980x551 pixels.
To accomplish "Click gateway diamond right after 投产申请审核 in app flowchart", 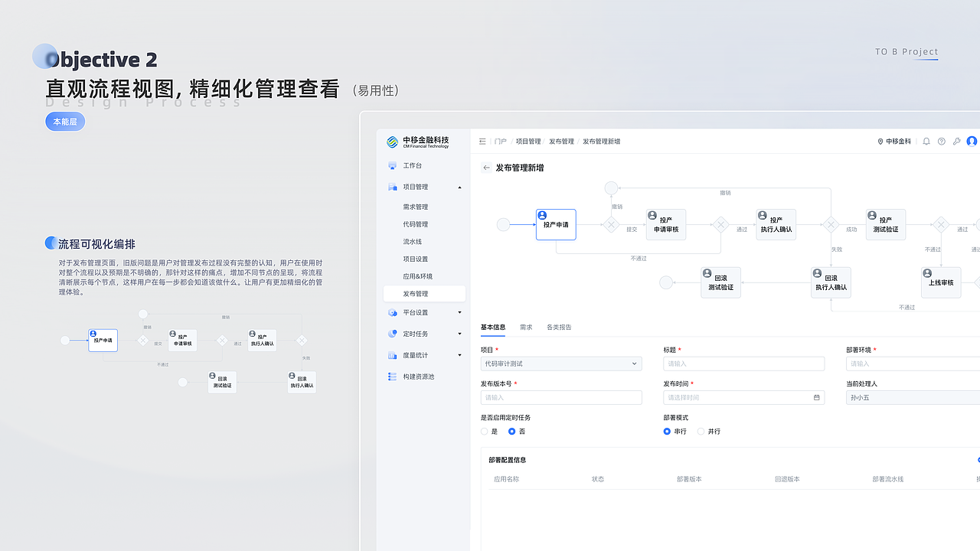I will click(x=720, y=224).
